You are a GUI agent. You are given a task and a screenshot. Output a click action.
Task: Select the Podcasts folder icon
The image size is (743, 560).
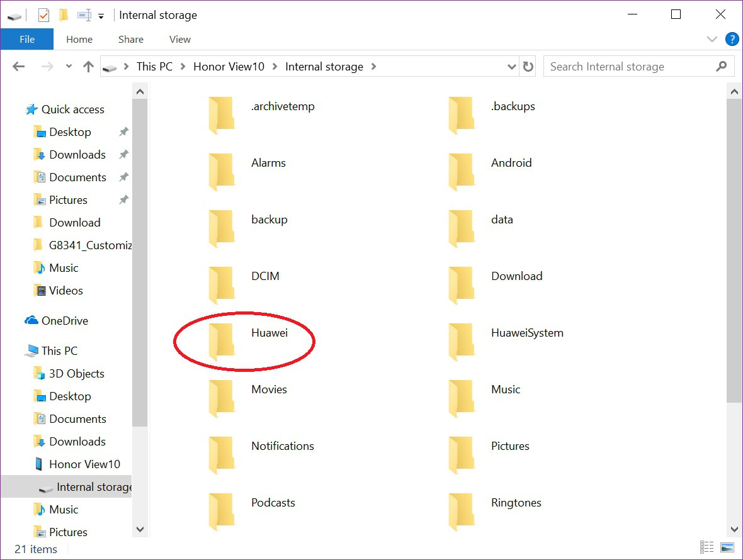click(222, 512)
